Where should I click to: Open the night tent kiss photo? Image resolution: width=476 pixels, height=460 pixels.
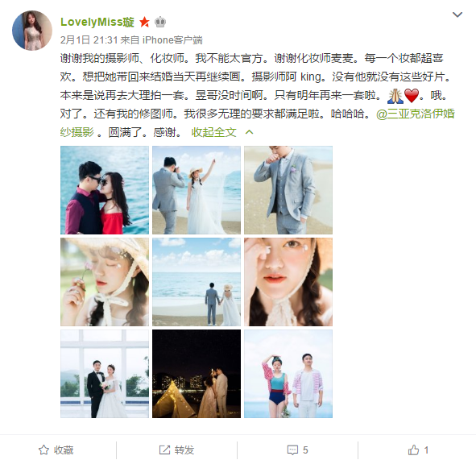coord(197,374)
